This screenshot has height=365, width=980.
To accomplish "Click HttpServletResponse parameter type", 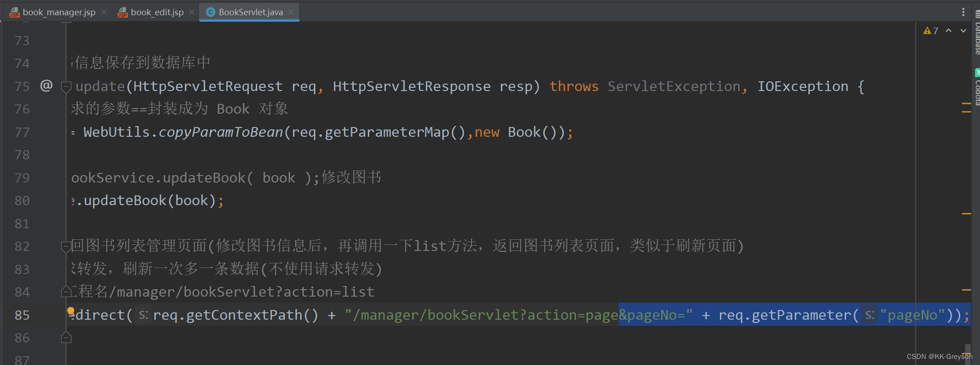I will point(412,86).
